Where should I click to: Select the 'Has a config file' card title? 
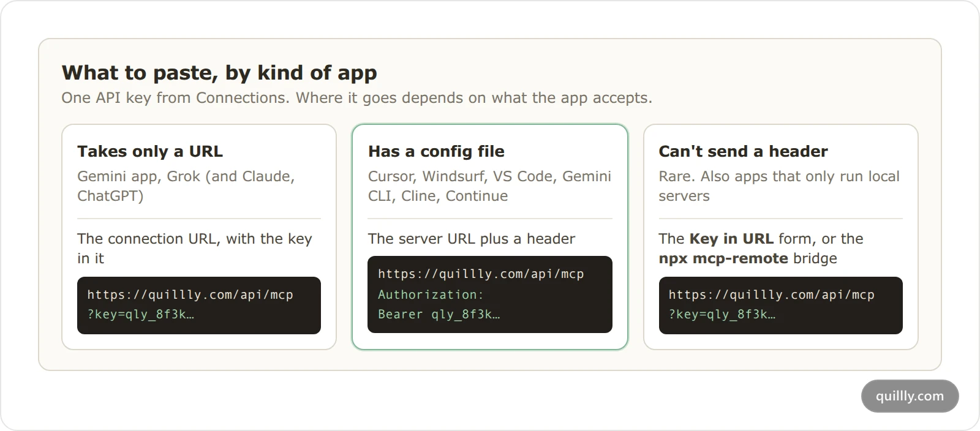(x=436, y=151)
